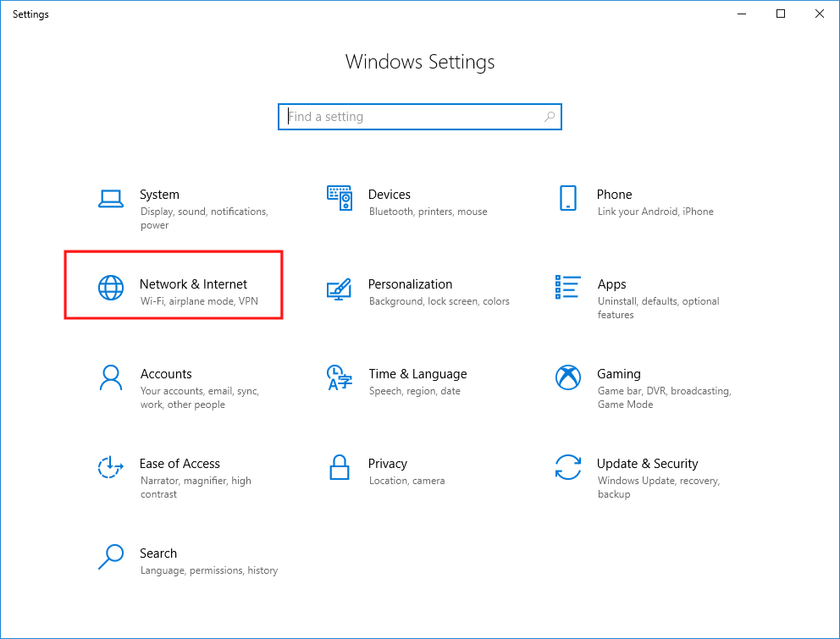Click the Time & Language icon
Image resolution: width=840 pixels, height=639 pixels.
click(340, 378)
